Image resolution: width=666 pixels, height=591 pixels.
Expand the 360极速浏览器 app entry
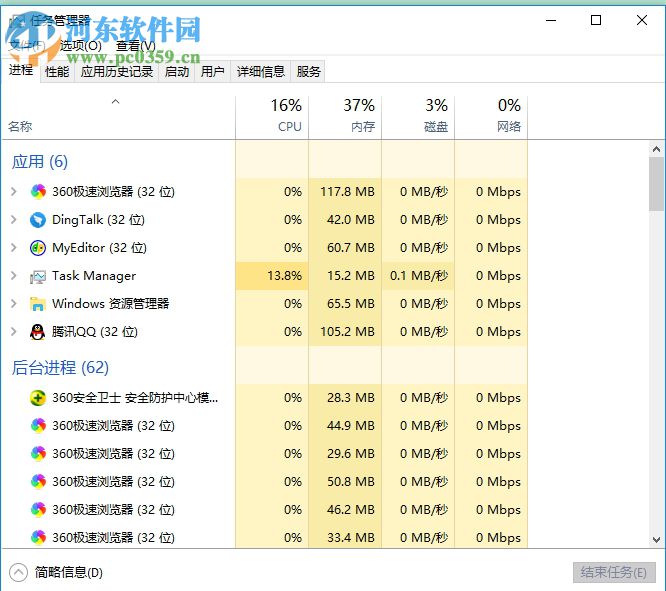point(14,192)
